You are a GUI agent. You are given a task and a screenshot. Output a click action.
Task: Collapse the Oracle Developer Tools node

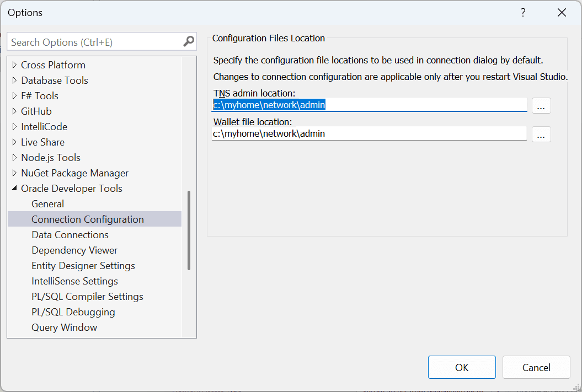[x=13, y=188]
